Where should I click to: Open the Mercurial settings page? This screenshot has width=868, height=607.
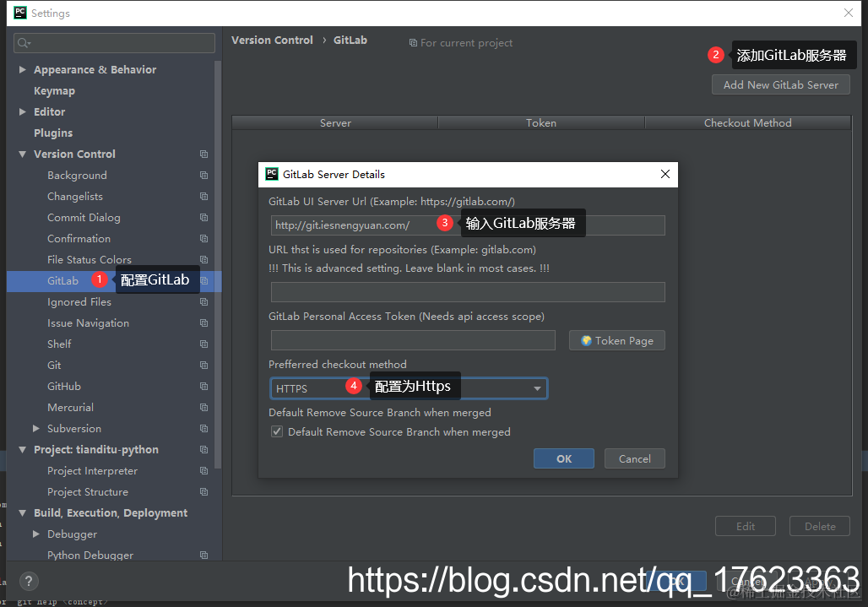point(70,407)
